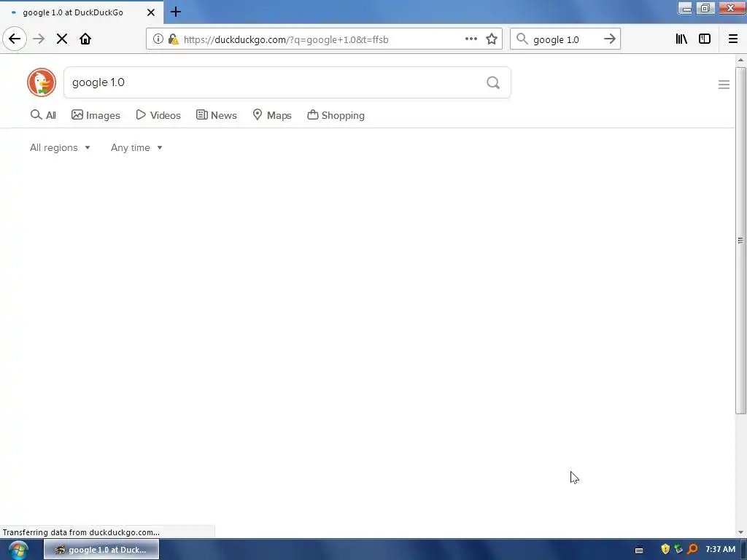The width and height of the screenshot is (747, 560).
Task: Click the browser search box text 'google 1.0'
Action: [556, 39]
